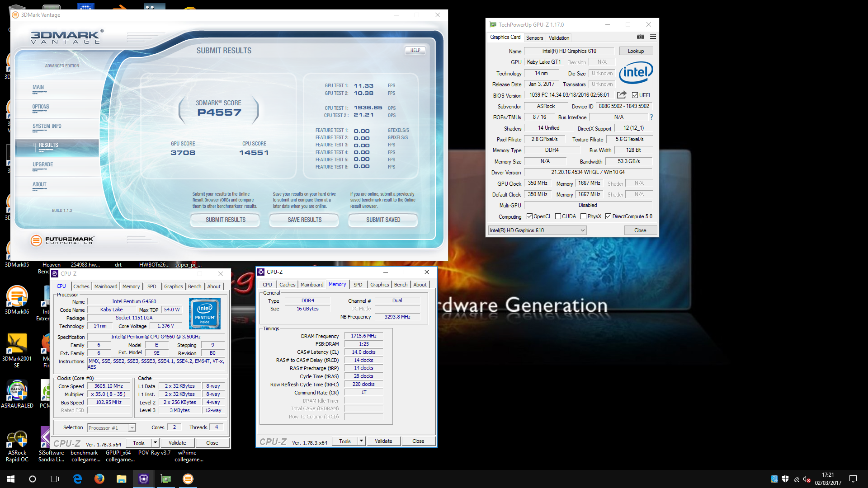868x488 pixels.
Task: Open Caches tab in left CPU-Z window
Action: (x=81, y=286)
